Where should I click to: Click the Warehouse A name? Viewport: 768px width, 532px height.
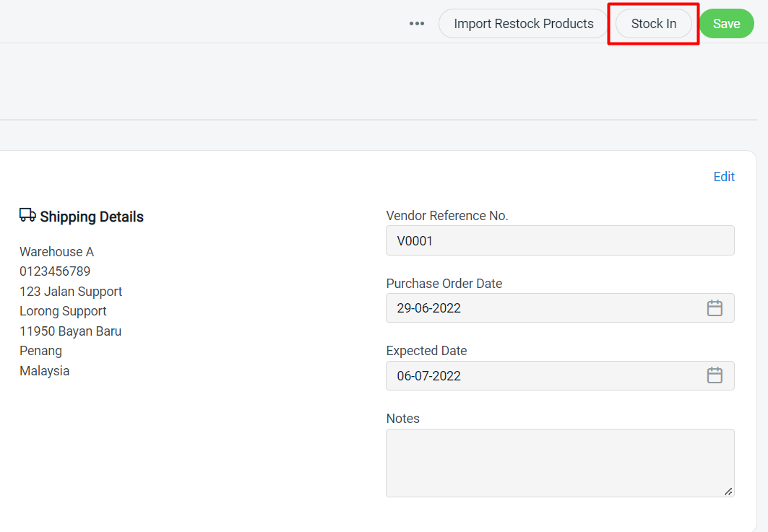(56, 251)
